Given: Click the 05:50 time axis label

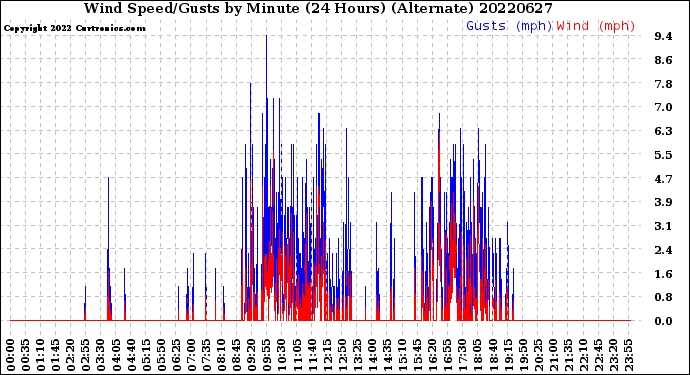Looking at the screenshot, I should (x=161, y=355).
